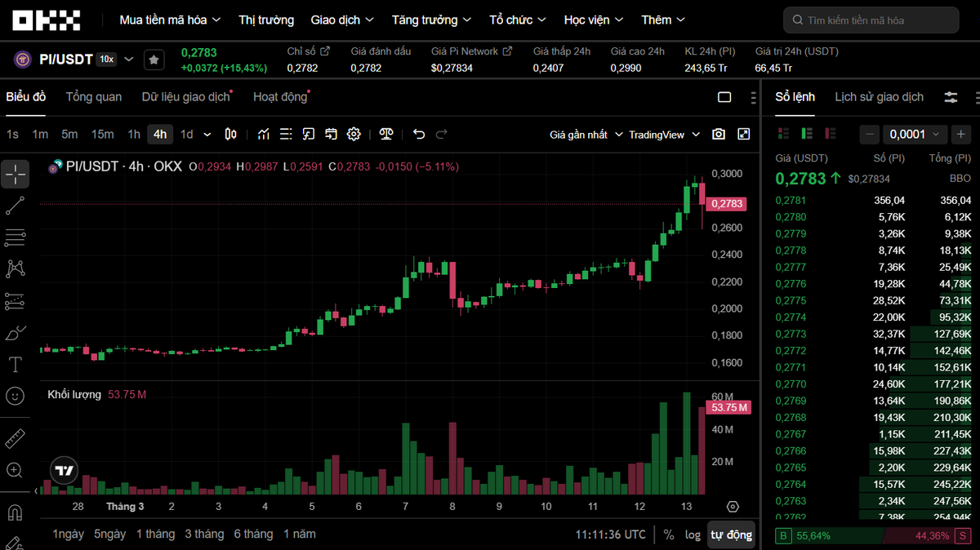The width and height of the screenshot is (980, 550).
Task: Select the text annotation tool
Action: pos(15,365)
